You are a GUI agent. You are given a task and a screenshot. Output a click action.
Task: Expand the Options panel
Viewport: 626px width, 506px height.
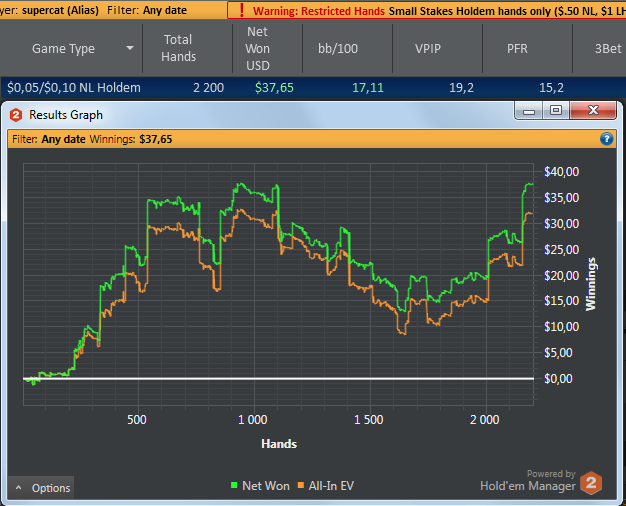41,488
